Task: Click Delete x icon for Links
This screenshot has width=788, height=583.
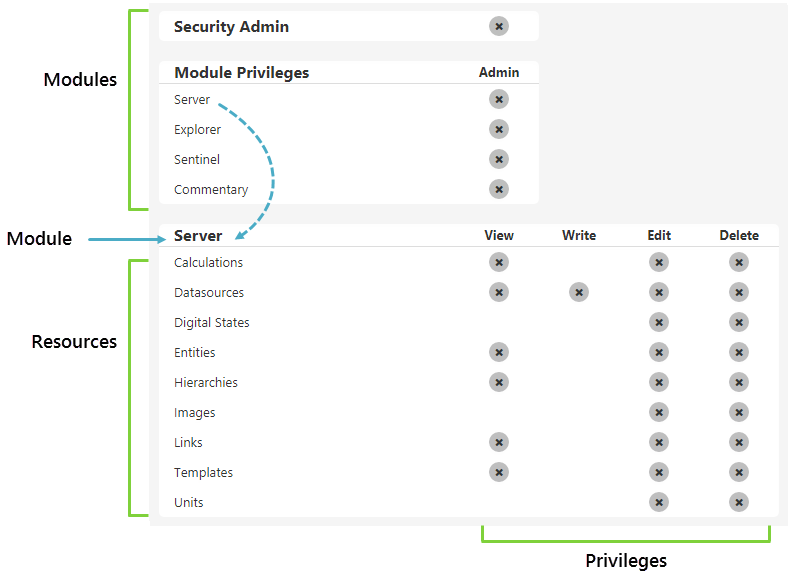Action: coord(738,442)
